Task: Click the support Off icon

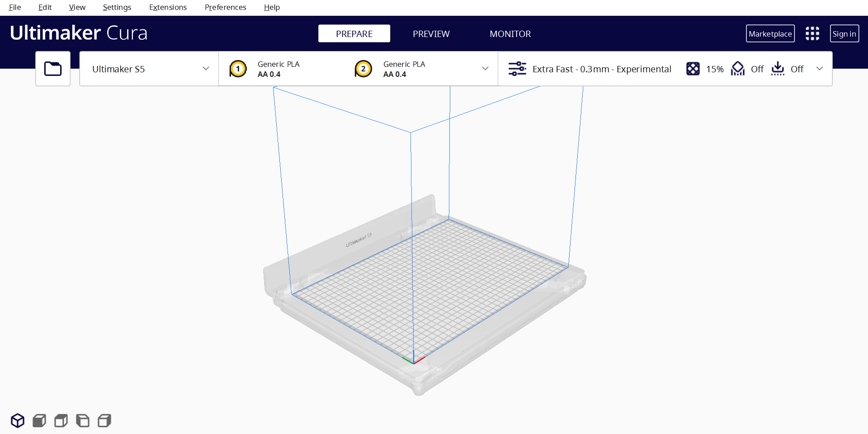Action: pyautogui.click(x=737, y=69)
